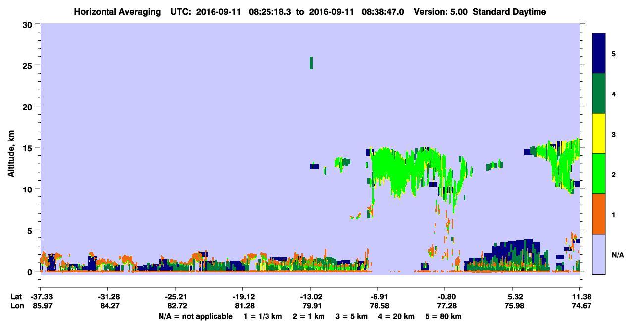Click latitude value -6.91

pyautogui.click(x=377, y=297)
